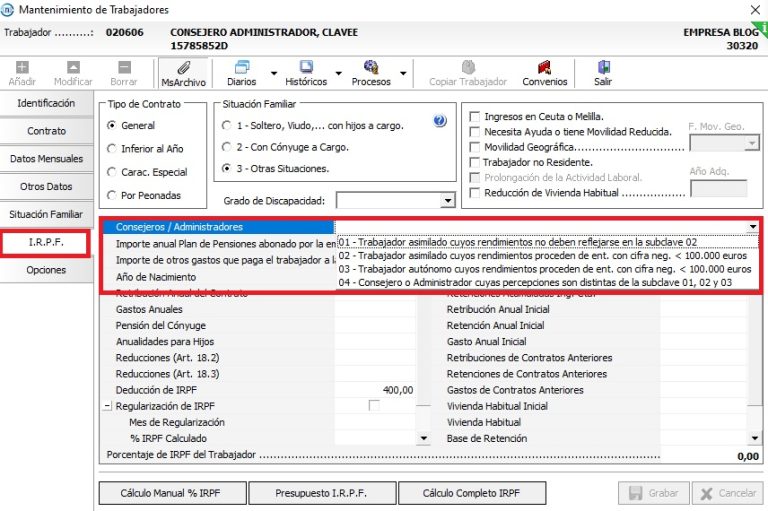
Task: Click the Cancelar button
Action: [727, 493]
